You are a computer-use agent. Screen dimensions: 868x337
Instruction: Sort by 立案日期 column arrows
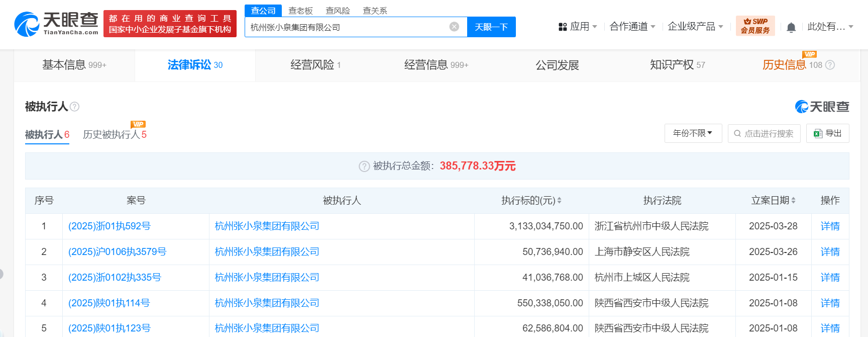[x=793, y=200]
